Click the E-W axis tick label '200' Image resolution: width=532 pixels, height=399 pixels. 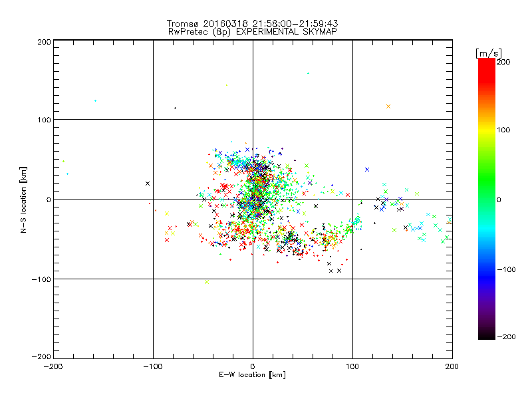tap(452, 366)
